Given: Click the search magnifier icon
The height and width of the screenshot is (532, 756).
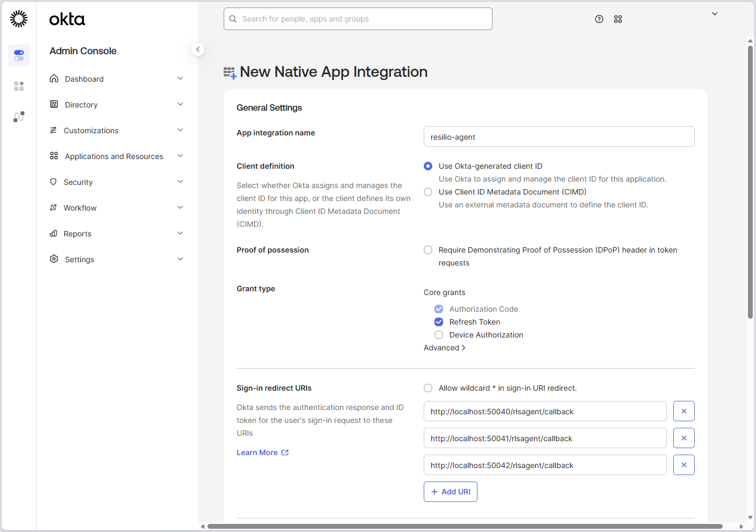Looking at the screenshot, I should pos(233,19).
